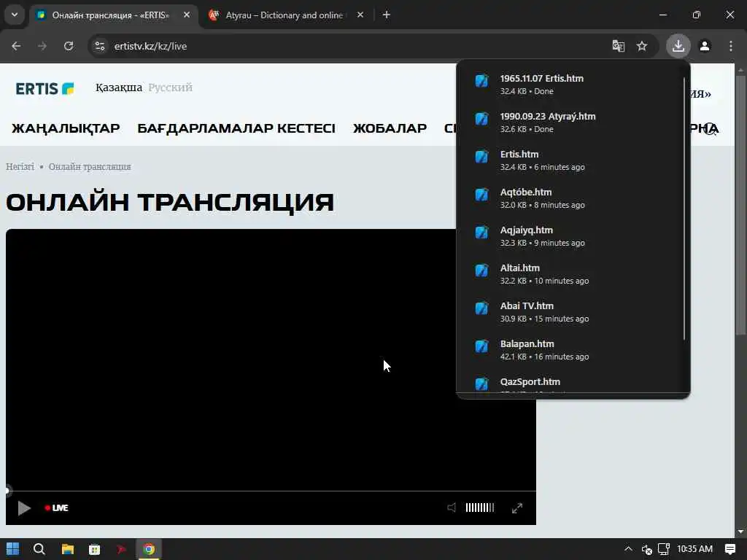Screen dimensions: 747x560
Task: Open the Chrome downloads button in toolbar
Action: 678,46
